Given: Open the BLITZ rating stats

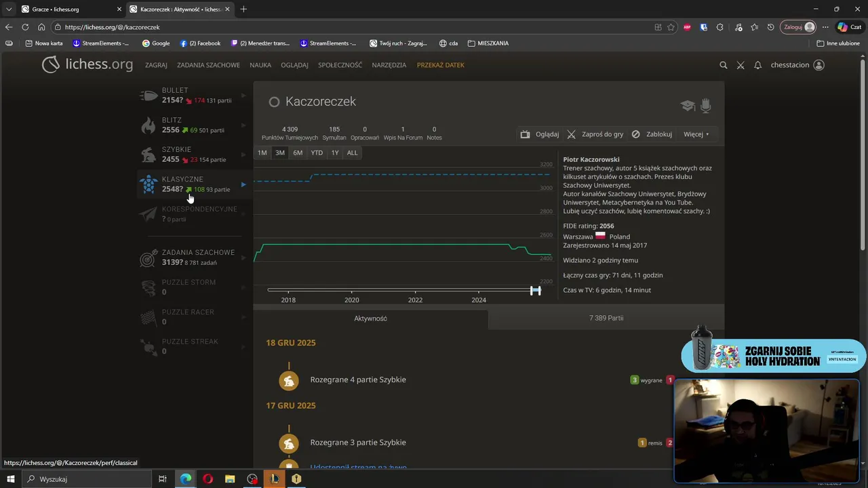Looking at the screenshot, I should [193, 125].
